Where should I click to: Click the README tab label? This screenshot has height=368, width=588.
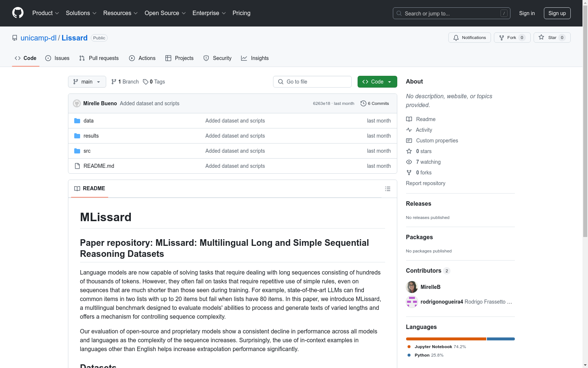point(90,188)
